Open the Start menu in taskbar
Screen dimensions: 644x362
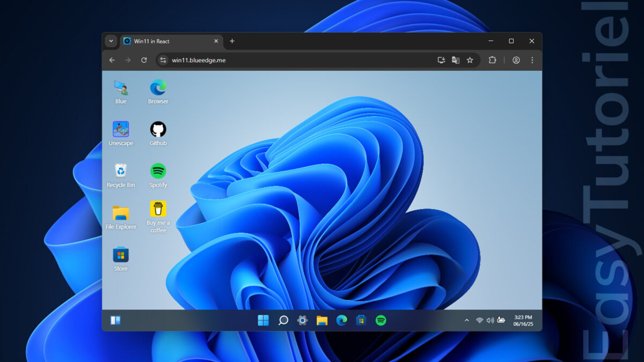tap(264, 320)
